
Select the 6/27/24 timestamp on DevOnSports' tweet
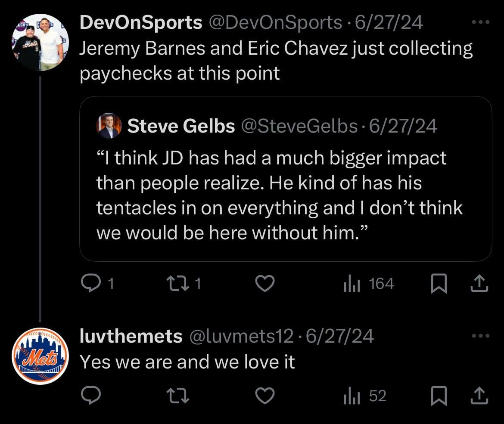pyautogui.click(x=388, y=22)
